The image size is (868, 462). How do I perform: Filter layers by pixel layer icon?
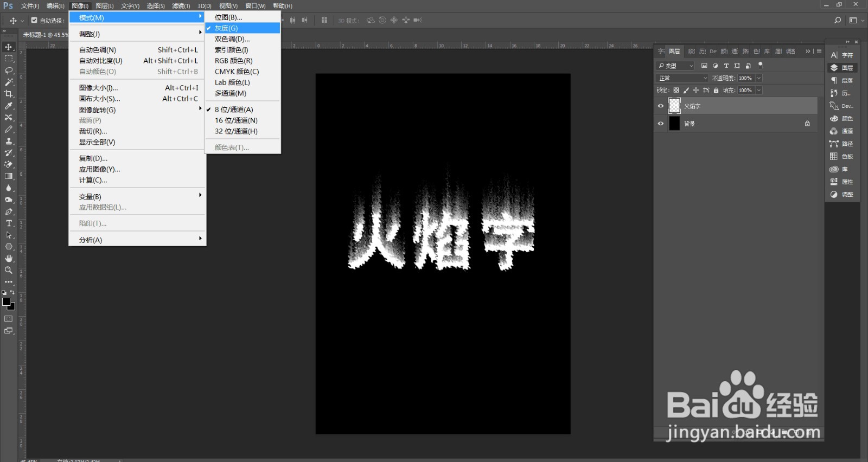pos(704,66)
